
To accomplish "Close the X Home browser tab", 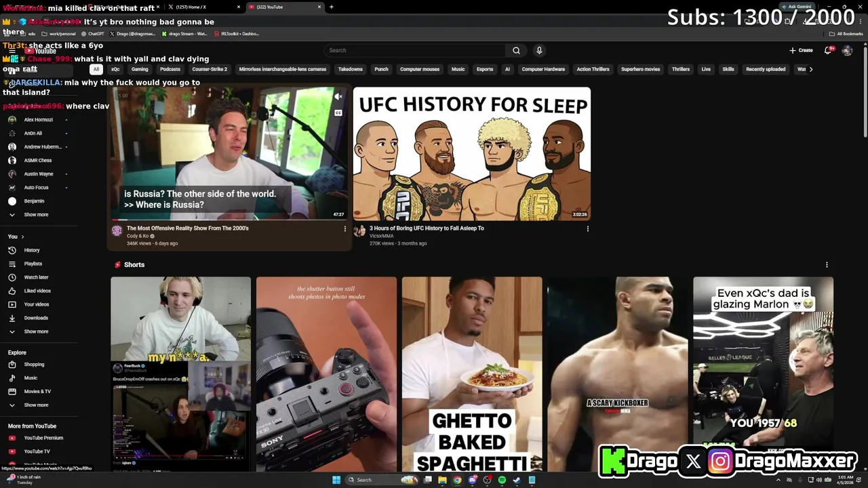I will point(239,7).
